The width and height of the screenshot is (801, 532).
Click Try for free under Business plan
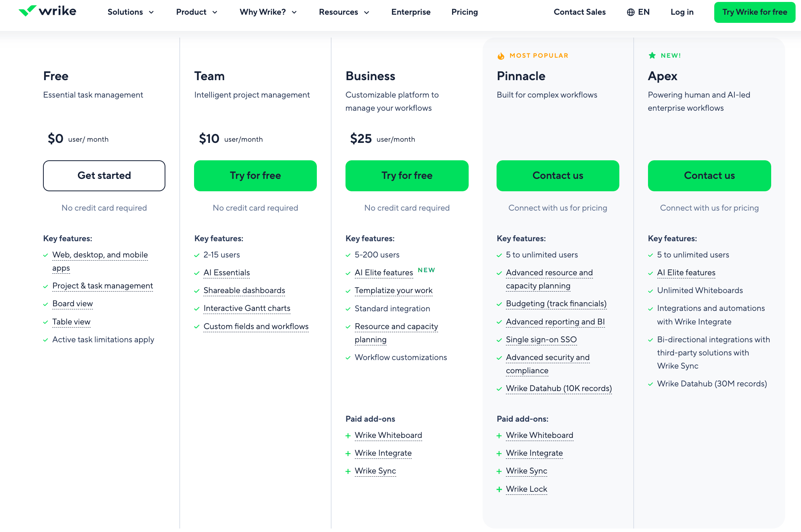click(x=407, y=175)
